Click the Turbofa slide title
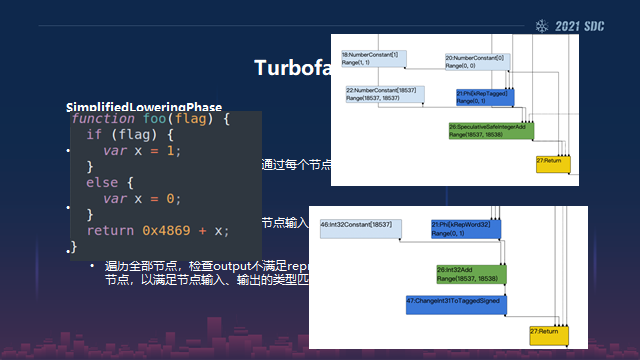640x360 pixels. coord(293,68)
